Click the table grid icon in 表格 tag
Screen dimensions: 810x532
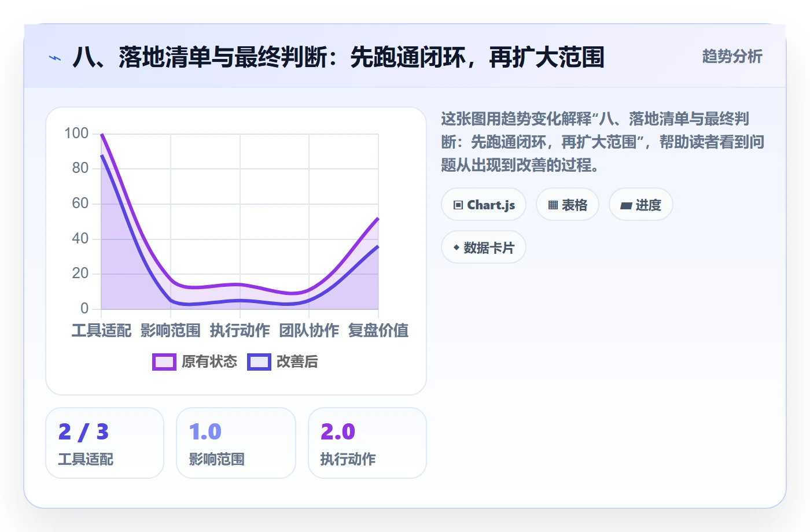tap(553, 205)
